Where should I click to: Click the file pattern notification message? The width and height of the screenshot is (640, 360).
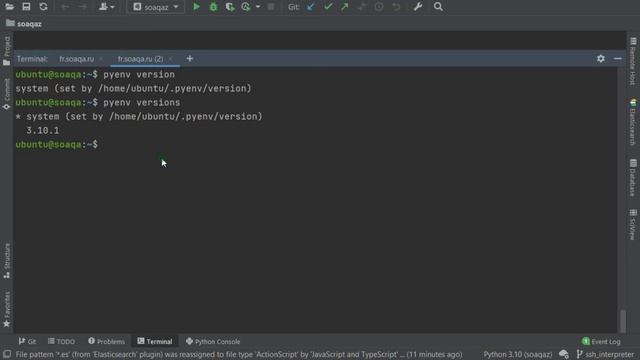coord(239,354)
